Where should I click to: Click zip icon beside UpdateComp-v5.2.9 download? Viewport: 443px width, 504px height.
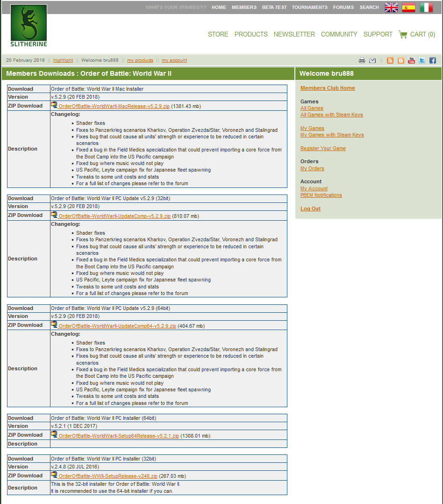(54, 215)
